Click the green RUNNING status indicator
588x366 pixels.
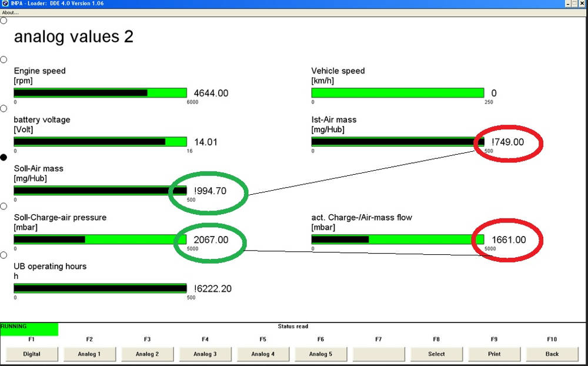click(29, 328)
